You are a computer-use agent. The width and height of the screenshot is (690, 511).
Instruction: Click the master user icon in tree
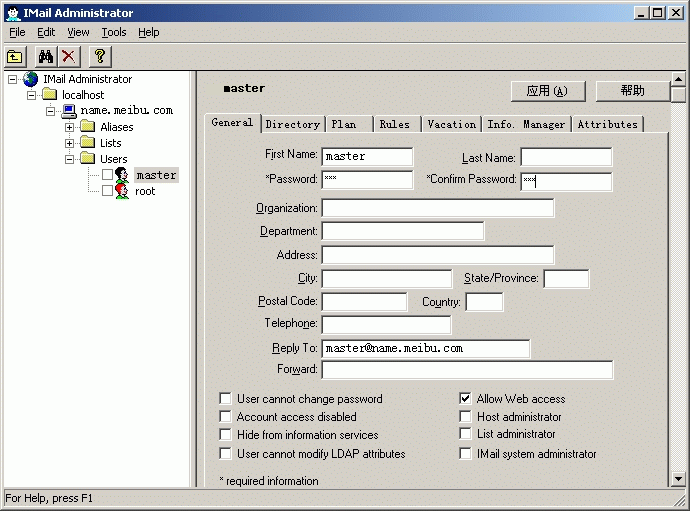pyautogui.click(x=123, y=175)
